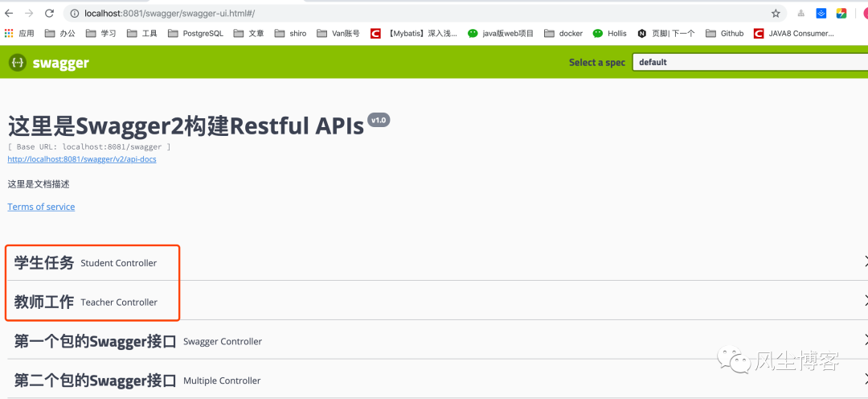The height and width of the screenshot is (399, 868).
Task: Click the 这里是文档描述 description text
Action: tap(39, 184)
